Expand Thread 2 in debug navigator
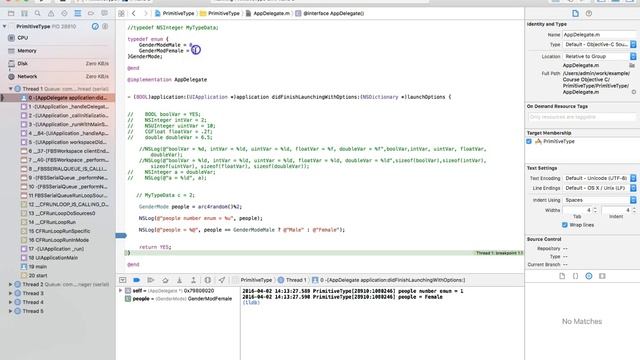Screen dimensions: 640x360 pyautogui.click(x=11, y=284)
